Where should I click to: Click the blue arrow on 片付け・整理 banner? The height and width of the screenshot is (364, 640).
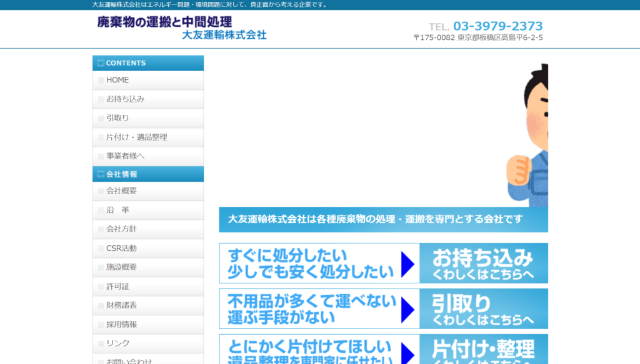pos(407,352)
